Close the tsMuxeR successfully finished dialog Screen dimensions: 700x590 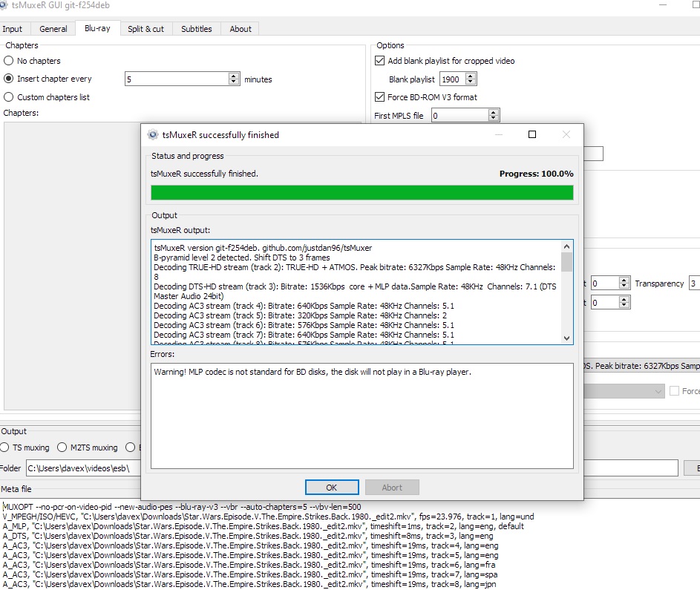coord(566,134)
